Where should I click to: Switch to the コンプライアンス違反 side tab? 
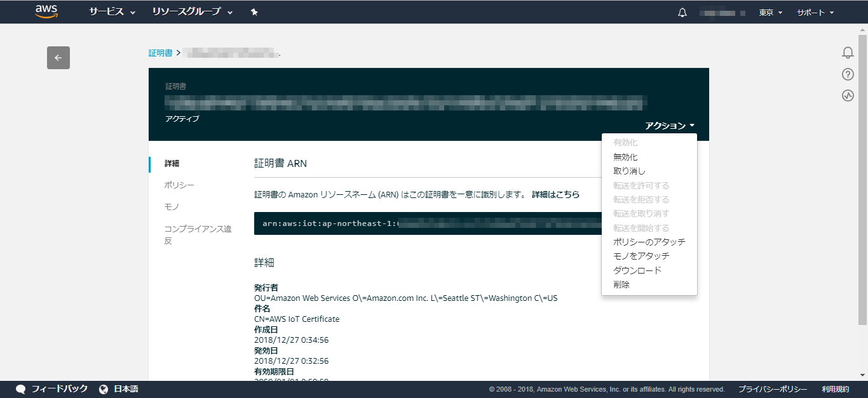click(198, 235)
